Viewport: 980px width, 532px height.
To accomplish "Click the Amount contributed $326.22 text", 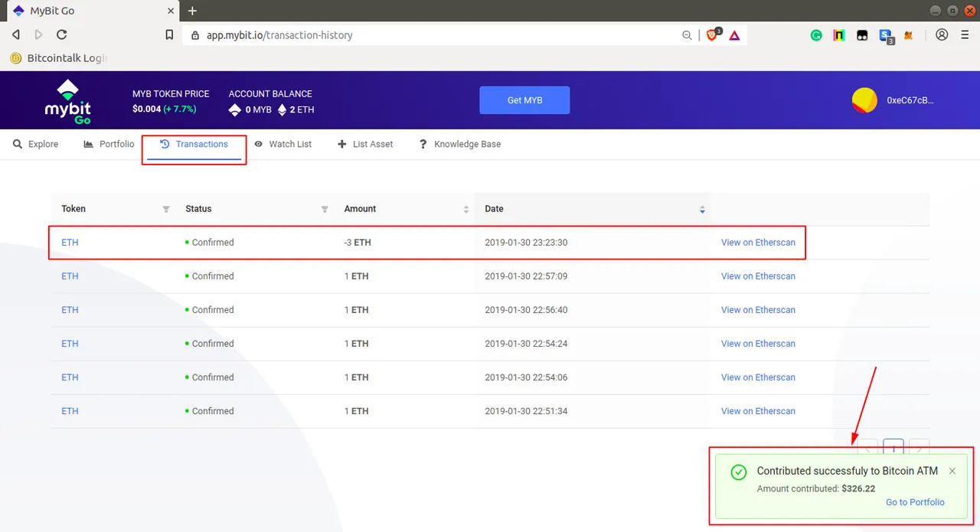I will [x=816, y=488].
